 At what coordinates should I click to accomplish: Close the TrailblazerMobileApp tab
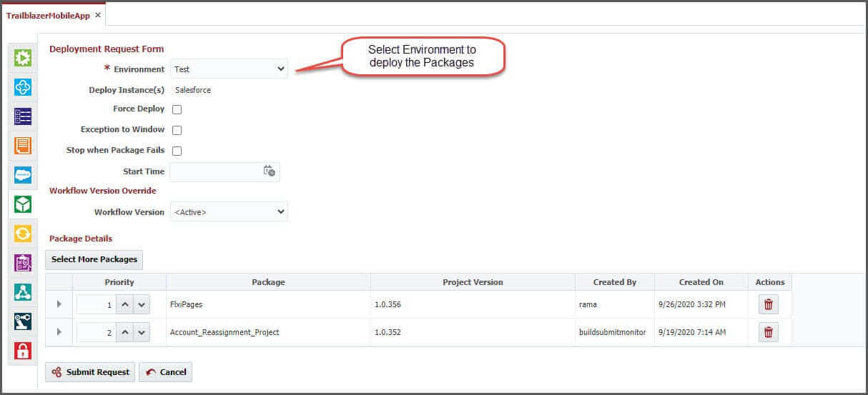(x=98, y=15)
